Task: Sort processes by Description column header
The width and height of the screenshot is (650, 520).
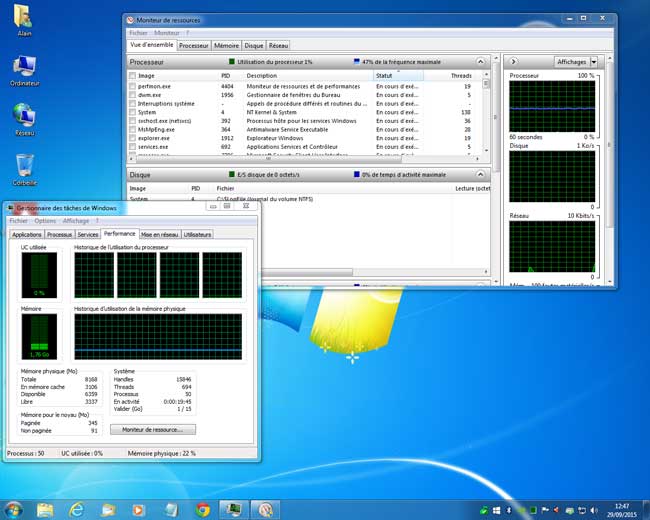Action: tap(262, 75)
